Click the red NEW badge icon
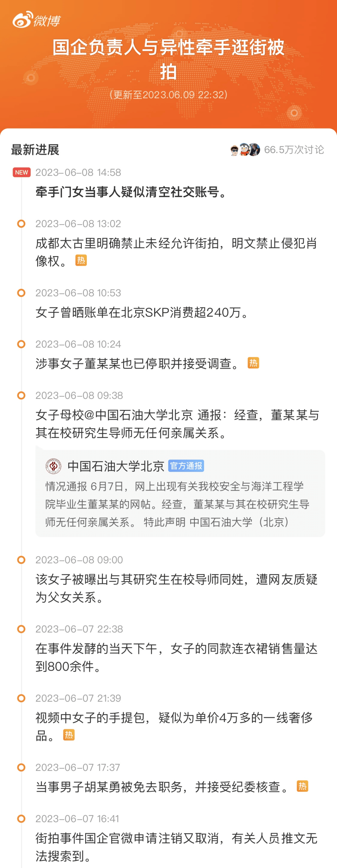Screen dimensions: 337x868 click(x=22, y=172)
